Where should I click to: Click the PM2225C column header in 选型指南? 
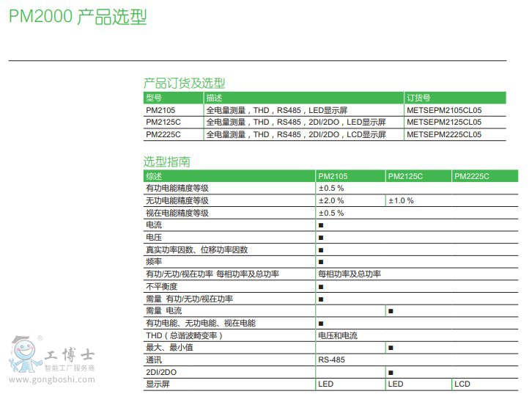click(x=471, y=176)
